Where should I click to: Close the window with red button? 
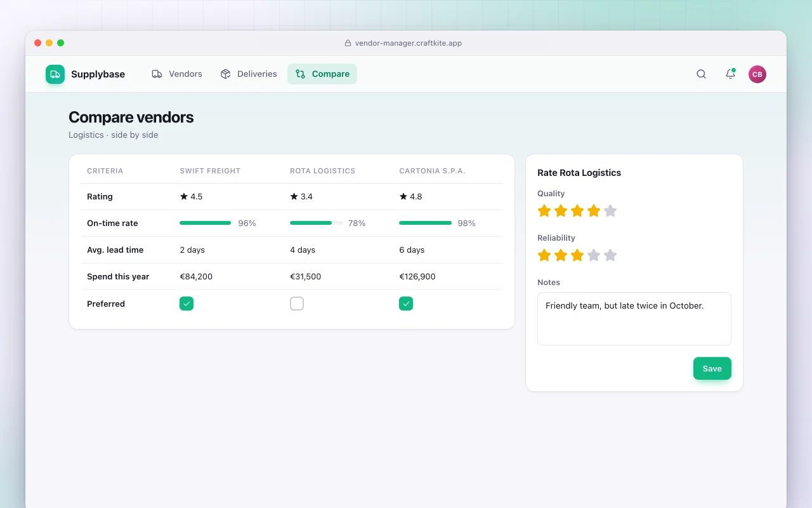(x=38, y=43)
